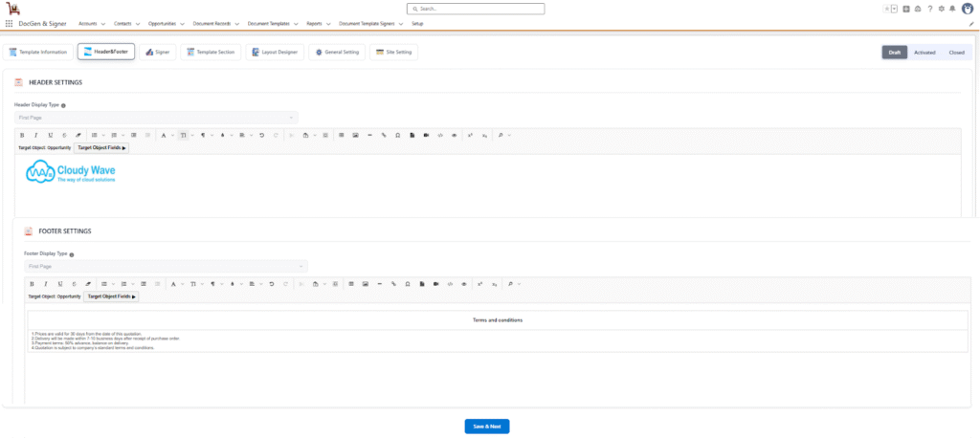Open the Signer tab
Viewport: 980px width, 438px height.
pyautogui.click(x=158, y=52)
